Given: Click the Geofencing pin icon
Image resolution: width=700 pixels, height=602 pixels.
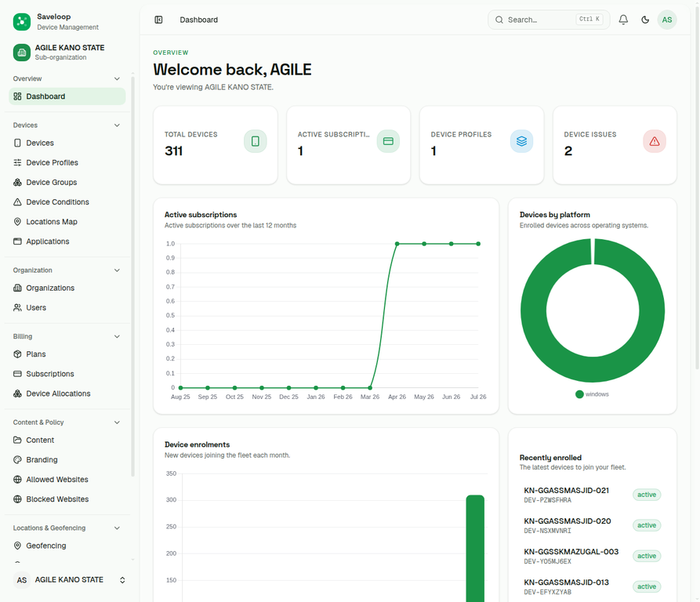Looking at the screenshot, I should [x=17, y=546].
